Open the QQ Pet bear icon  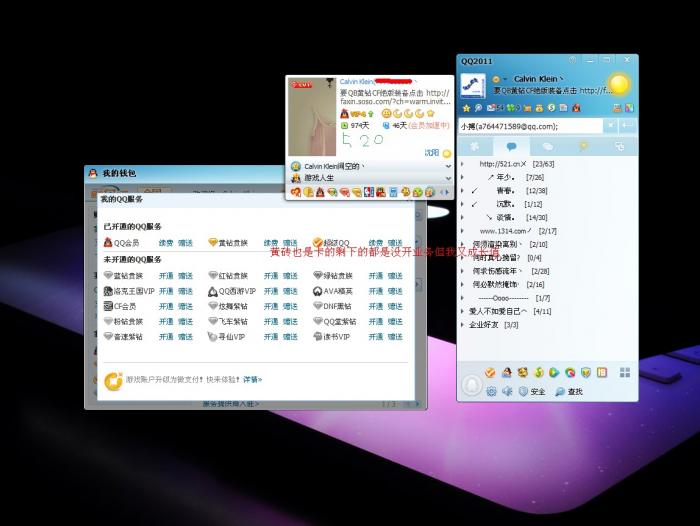click(x=522, y=372)
